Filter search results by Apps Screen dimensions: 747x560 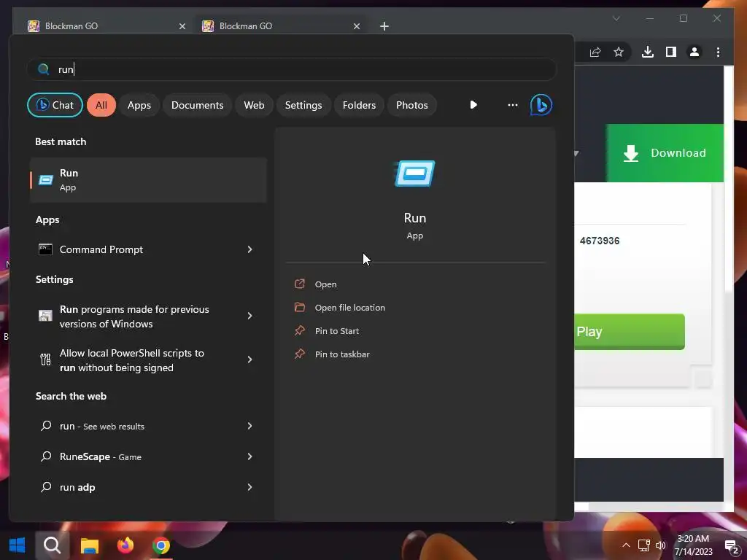[139, 105]
